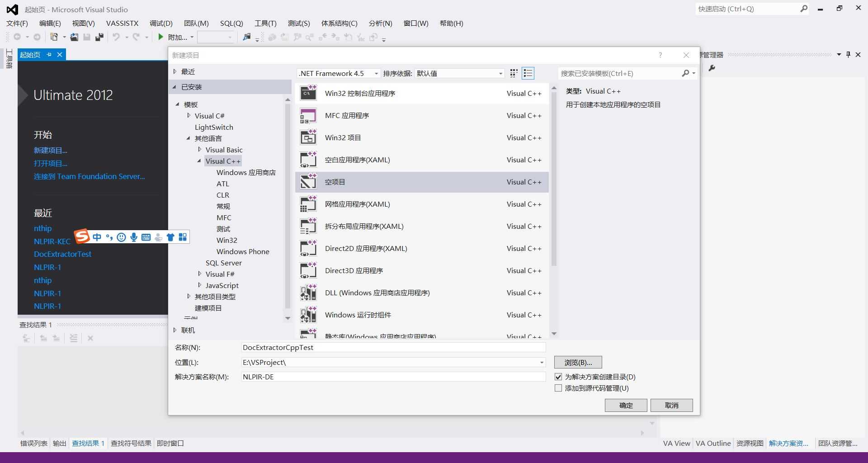Image resolution: width=868 pixels, height=463 pixels.
Task: Open the Sogou soft keyboard
Action: 146,237
